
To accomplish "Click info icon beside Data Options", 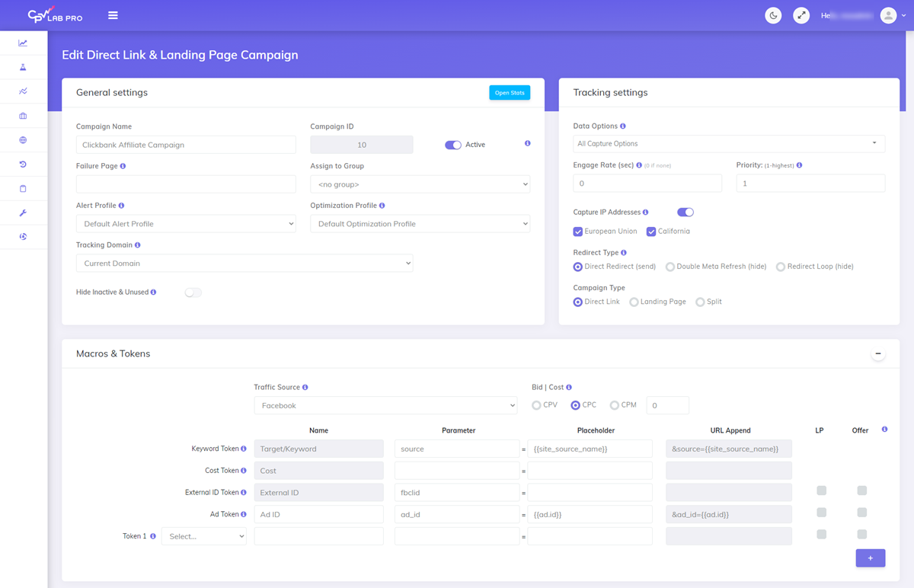I will click(x=623, y=126).
